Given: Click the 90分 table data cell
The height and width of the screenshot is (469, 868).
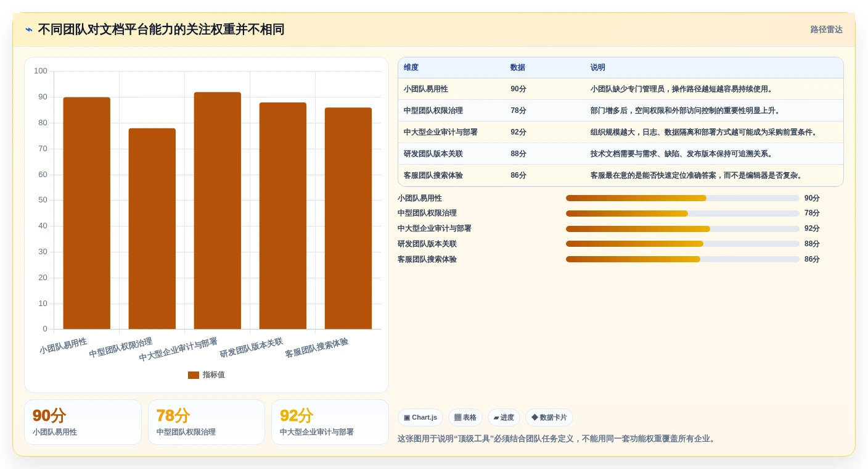Looking at the screenshot, I should click(x=518, y=89).
